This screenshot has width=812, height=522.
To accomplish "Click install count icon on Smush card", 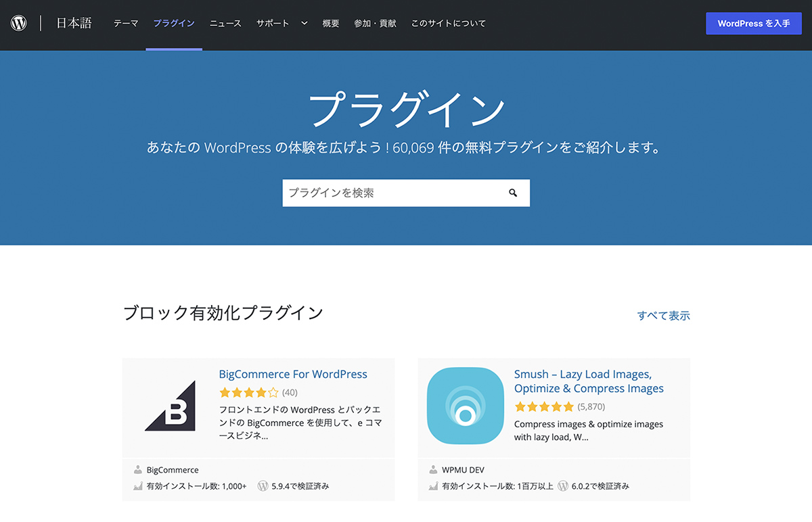I will [434, 486].
